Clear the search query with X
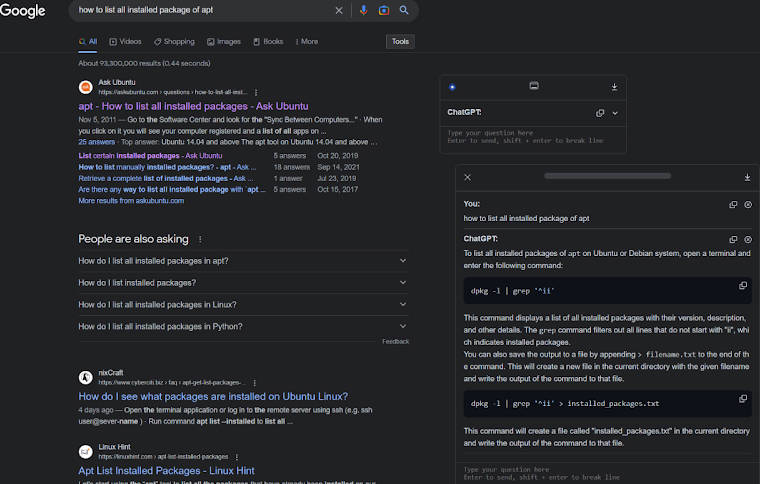 tap(338, 10)
